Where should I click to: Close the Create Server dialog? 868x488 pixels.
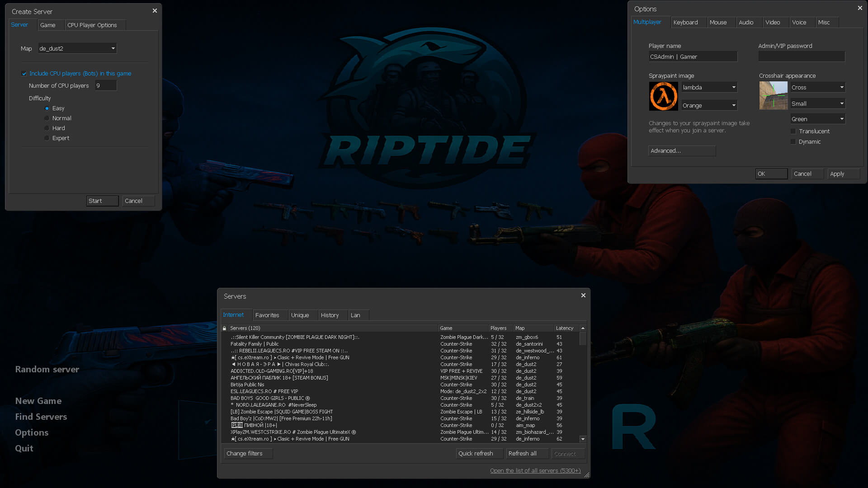tap(155, 11)
